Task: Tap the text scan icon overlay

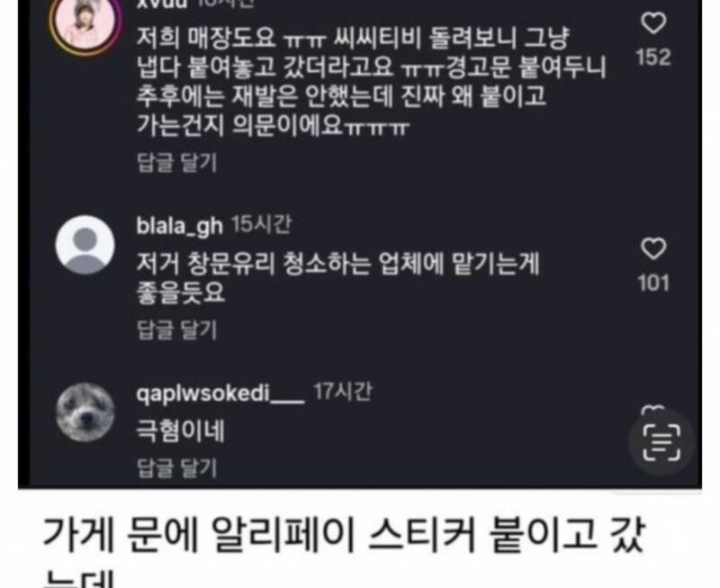Action: [661, 442]
